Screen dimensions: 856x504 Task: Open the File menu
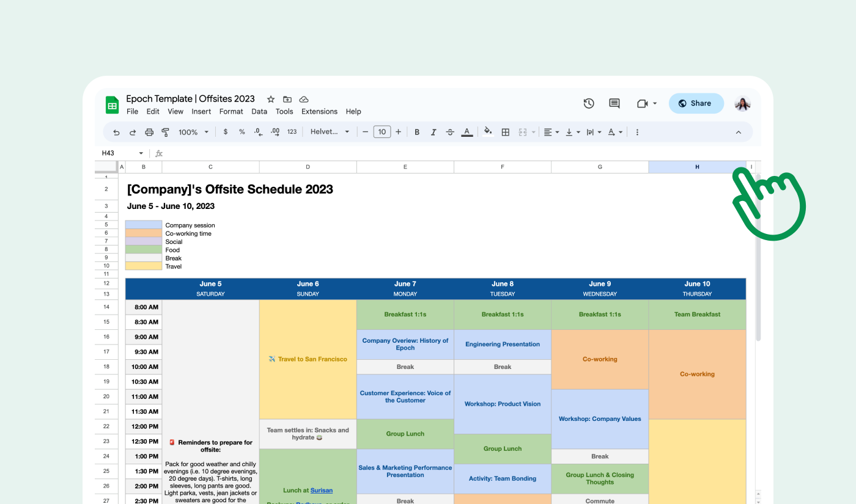[132, 112]
